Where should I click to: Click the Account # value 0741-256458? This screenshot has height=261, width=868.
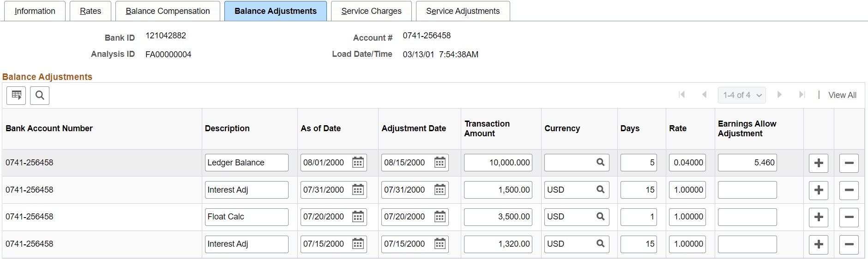coord(427,36)
